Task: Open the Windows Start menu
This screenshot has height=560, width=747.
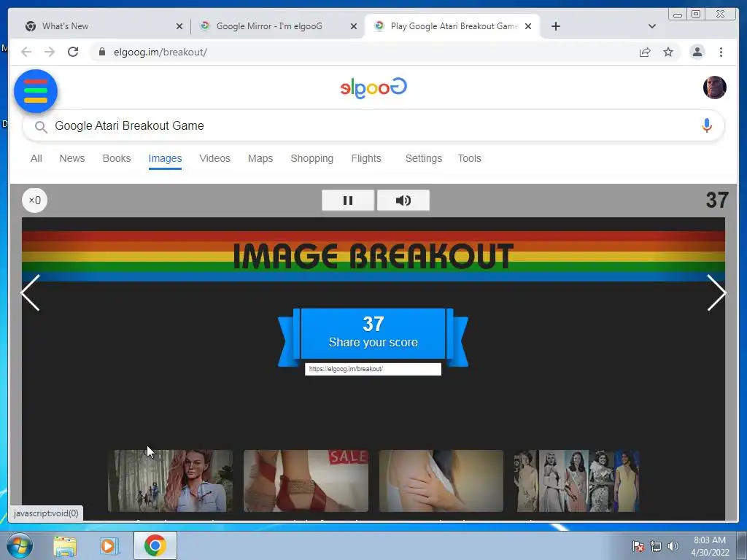Action: [19, 545]
